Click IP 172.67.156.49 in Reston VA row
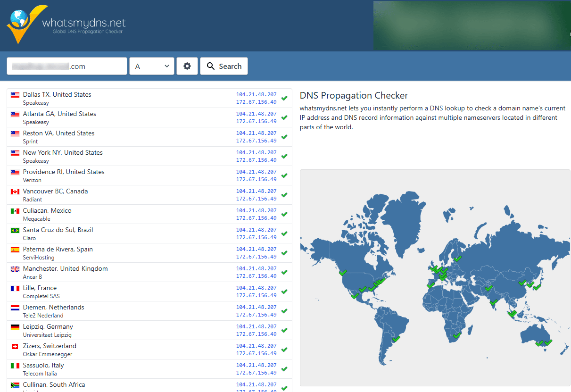571x392 pixels. tap(257, 141)
